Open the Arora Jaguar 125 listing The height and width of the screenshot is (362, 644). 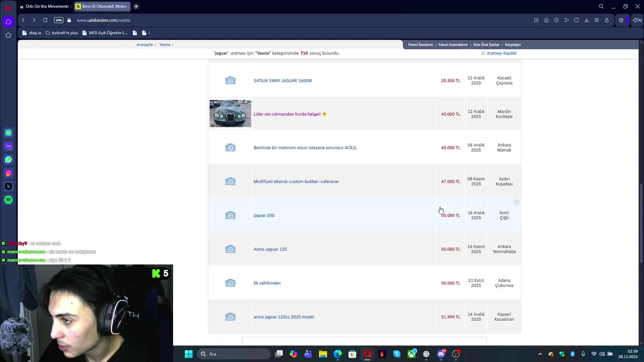(270, 249)
